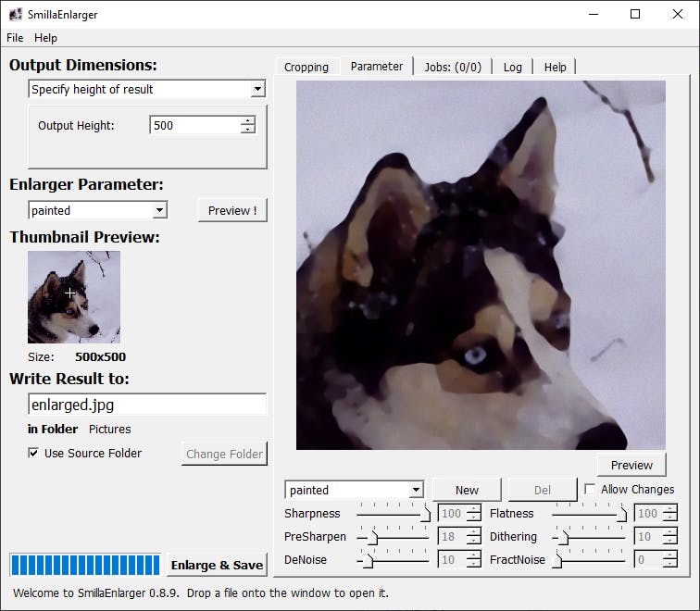Switch to the Jobs: (0/0) tab
700x611 pixels.
[452, 67]
